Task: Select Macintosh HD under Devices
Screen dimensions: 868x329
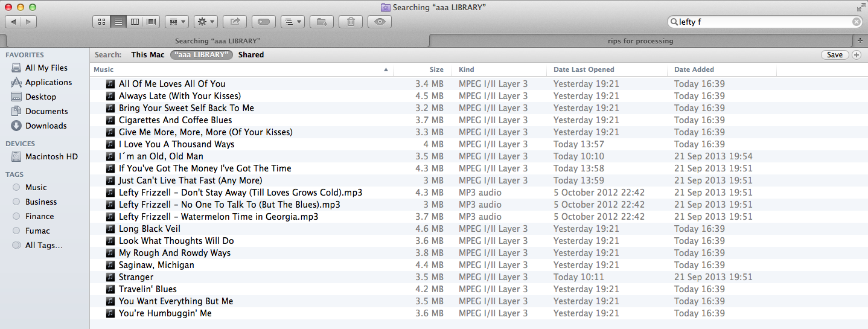Action: tap(44, 157)
